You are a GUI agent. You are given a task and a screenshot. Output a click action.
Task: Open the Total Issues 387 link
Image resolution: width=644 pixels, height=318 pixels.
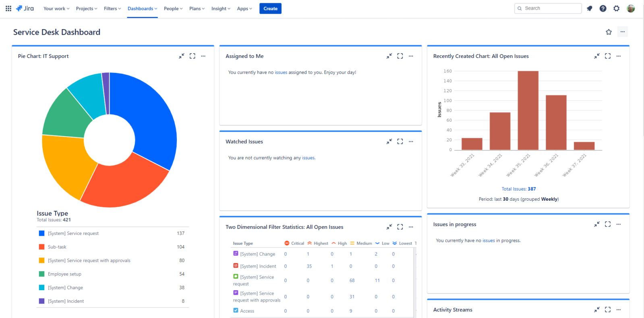[x=519, y=189]
